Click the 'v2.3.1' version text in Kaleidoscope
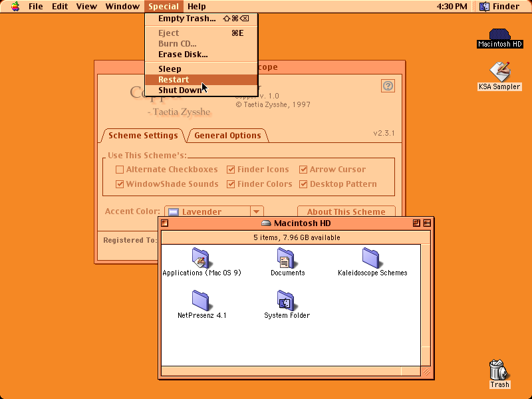Viewport: 532px width, 399px height. pyautogui.click(x=384, y=133)
